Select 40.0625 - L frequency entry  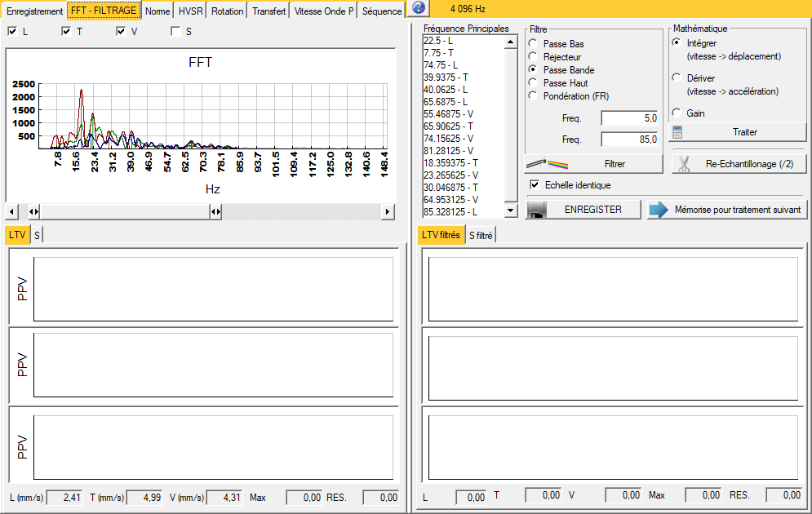click(446, 90)
